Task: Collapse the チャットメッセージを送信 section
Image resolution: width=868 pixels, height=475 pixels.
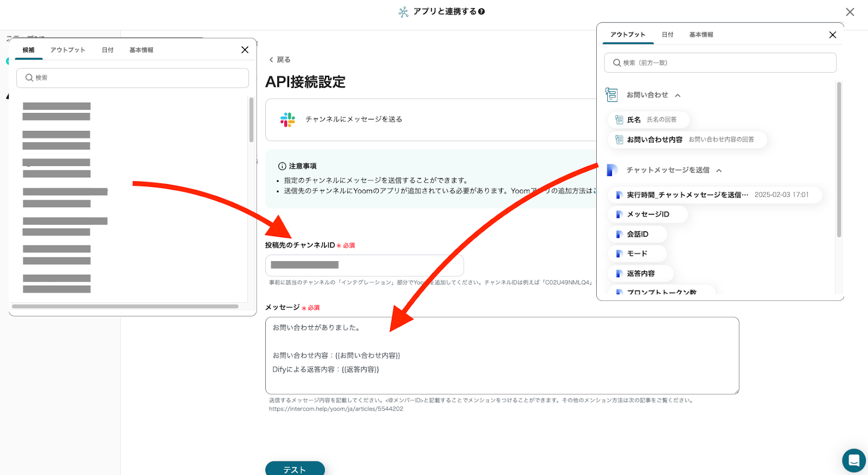Action: click(719, 170)
